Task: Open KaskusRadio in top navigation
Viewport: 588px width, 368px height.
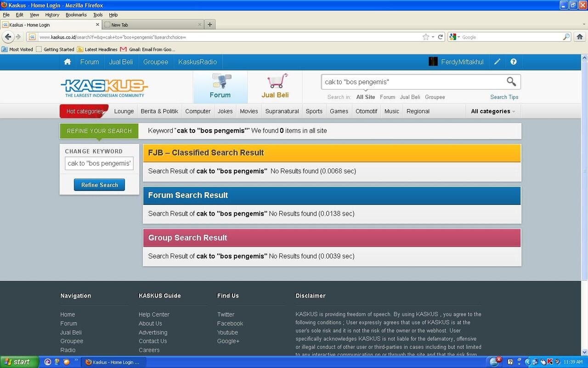Action: point(198,62)
